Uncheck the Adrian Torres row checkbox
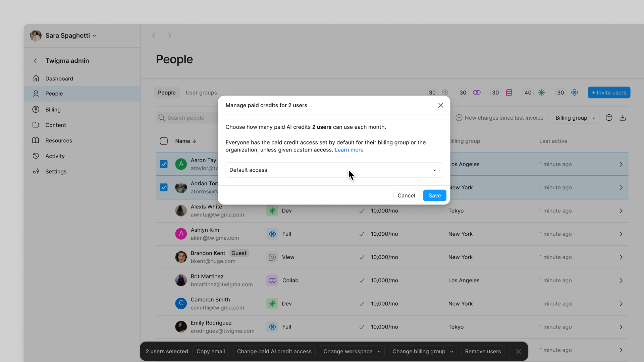Viewport: 644px width, 362px height. point(164,187)
